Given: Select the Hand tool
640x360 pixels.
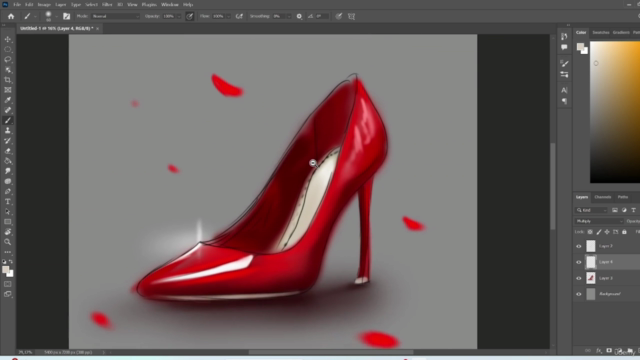Looking at the screenshot, I should 8,232.
